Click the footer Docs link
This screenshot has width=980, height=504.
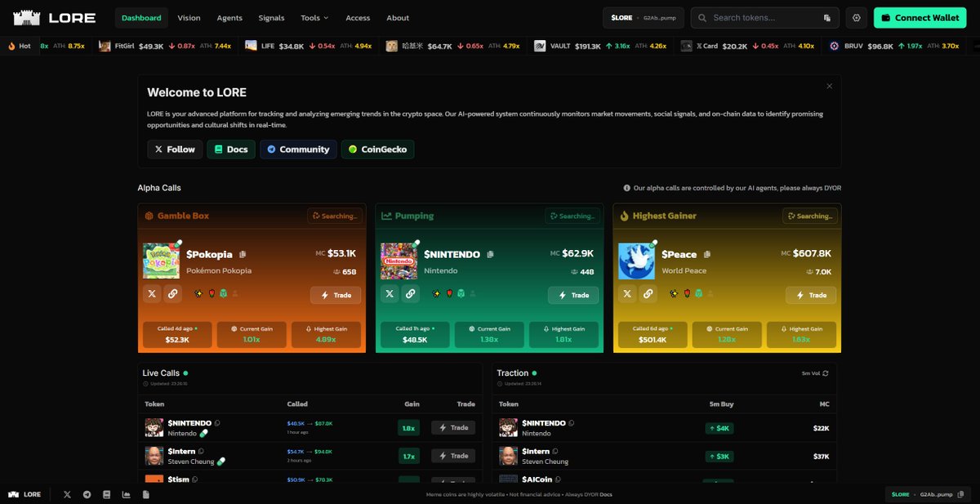[x=606, y=495]
